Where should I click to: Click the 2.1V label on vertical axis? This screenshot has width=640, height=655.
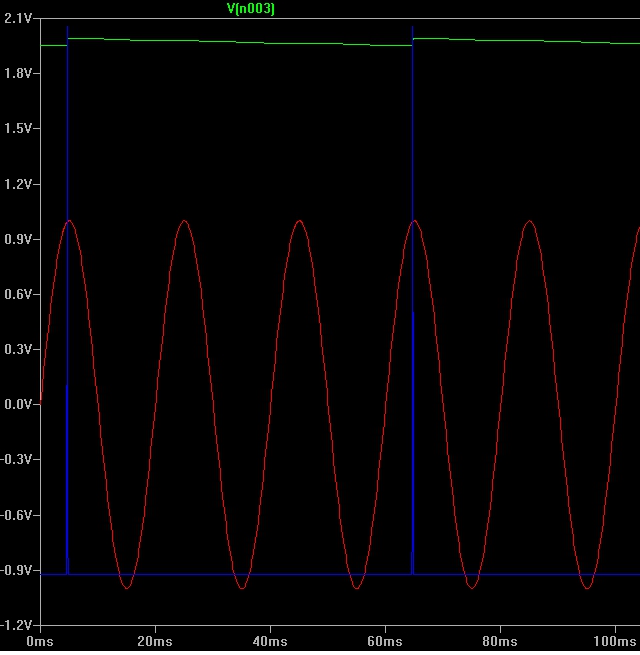click(17, 19)
